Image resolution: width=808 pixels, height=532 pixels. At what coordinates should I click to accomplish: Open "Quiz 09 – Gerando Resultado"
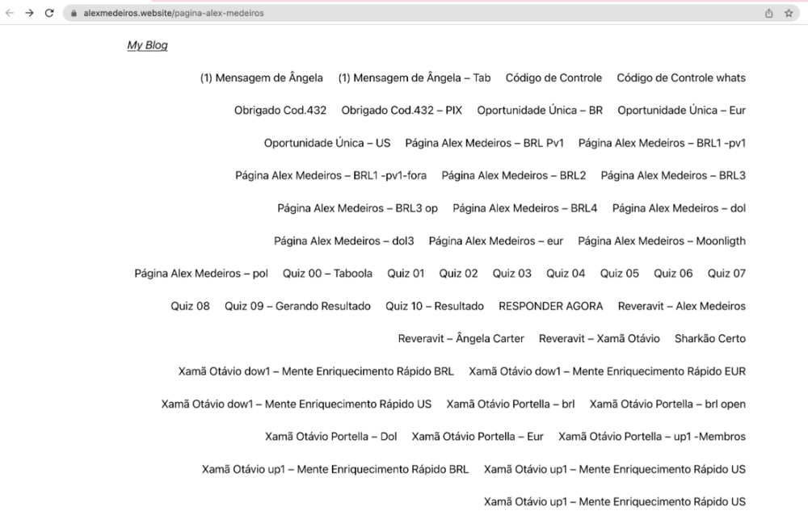(x=297, y=306)
